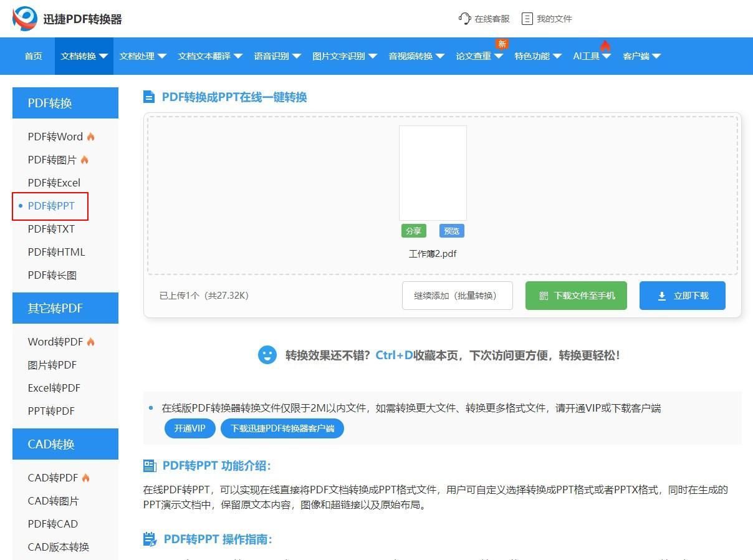Image resolution: width=753 pixels, height=560 pixels.
Task: Click 下载迅捷PDF转换器客户端 button
Action: coord(282,428)
